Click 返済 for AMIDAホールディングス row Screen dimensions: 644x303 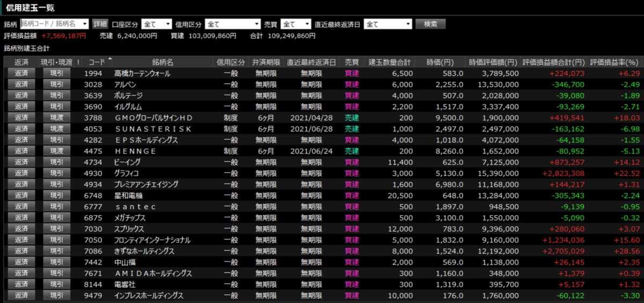click(21, 273)
